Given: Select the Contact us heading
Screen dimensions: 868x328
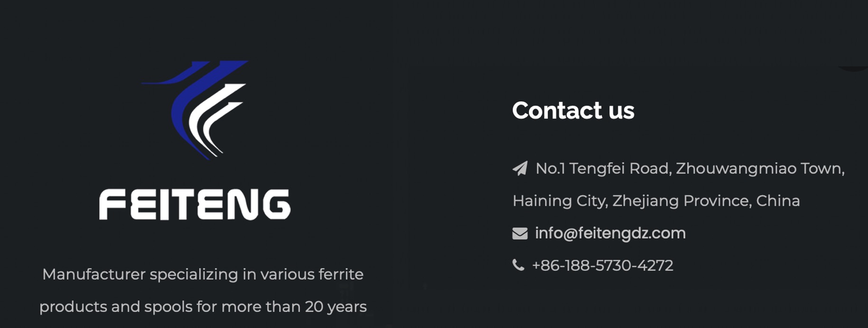Looking at the screenshot, I should click(x=573, y=110).
